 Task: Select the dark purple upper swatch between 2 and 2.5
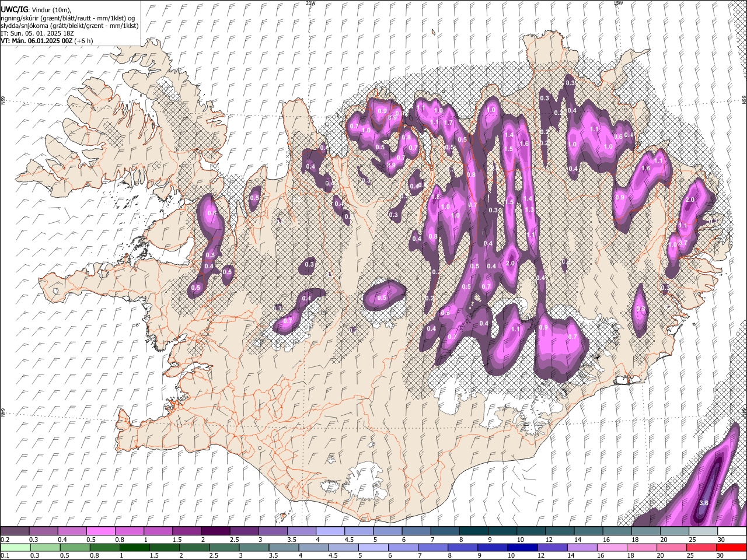coord(215,531)
